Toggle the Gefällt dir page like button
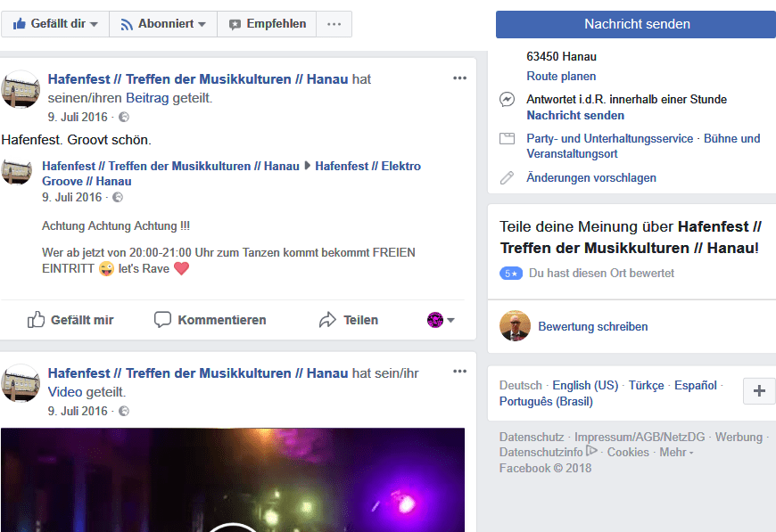The image size is (776, 532). [x=55, y=24]
